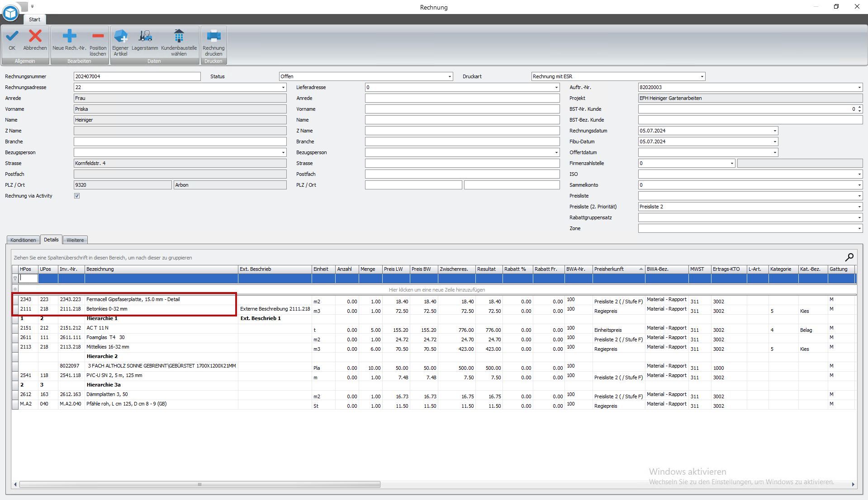The height and width of the screenshot is (500, 868).
Task: Open the Druckart dropdown
Action: coord(702,76)
